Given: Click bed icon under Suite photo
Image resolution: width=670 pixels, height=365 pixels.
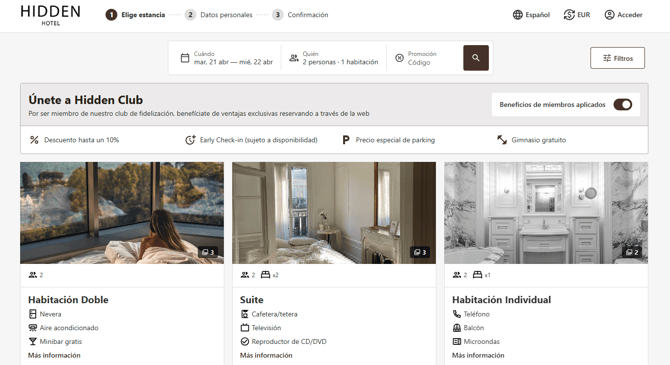Looking at the screenshot, I should tap(265, 275).
